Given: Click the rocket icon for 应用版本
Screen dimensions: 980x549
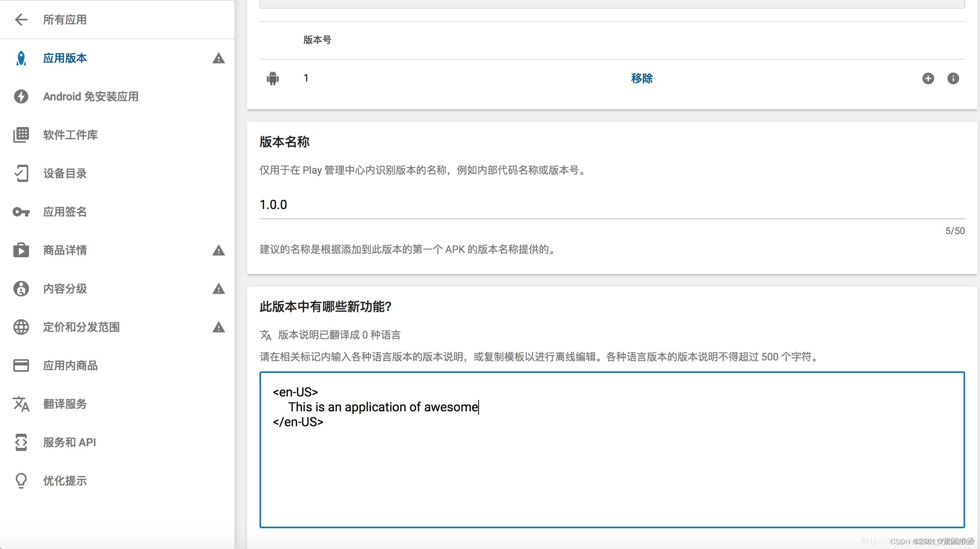Looking at the screenshot, I should 21,58.
